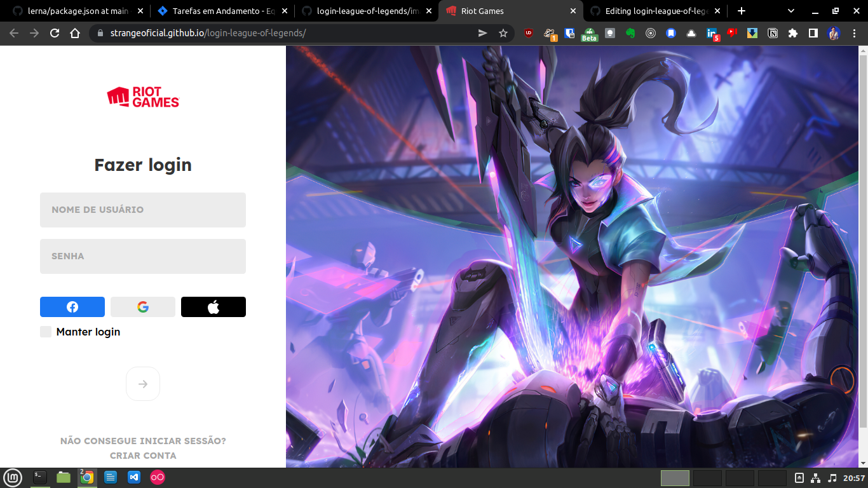Open the Linux Mint start menu
Screen dimensions: 868x488
coord(13,478)
